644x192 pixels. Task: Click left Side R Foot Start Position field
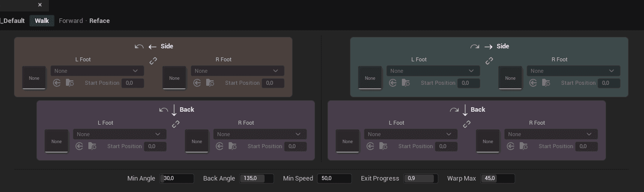click(x=273, y=83)
